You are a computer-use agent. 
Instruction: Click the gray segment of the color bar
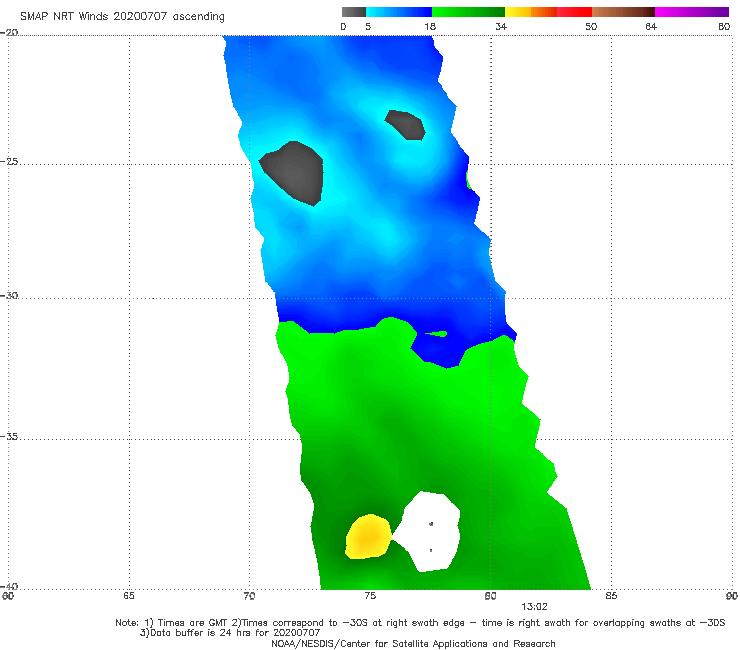click(x=354, y=12)
